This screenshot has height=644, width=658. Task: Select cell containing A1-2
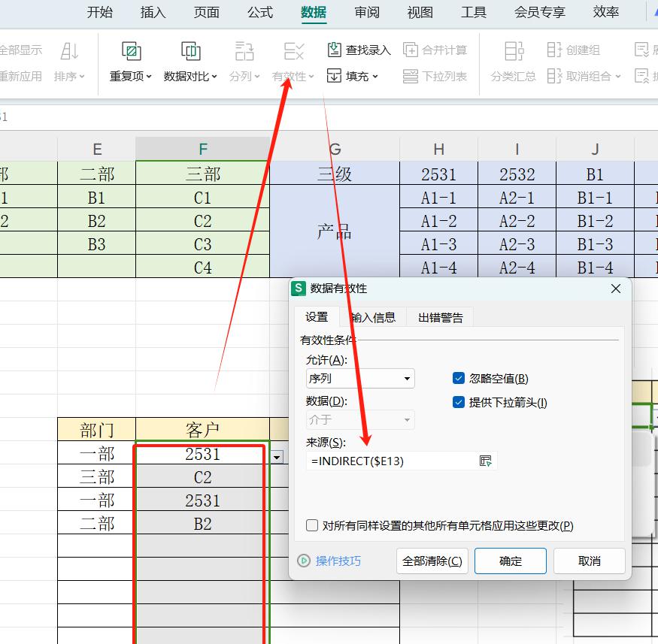[439, 220]
